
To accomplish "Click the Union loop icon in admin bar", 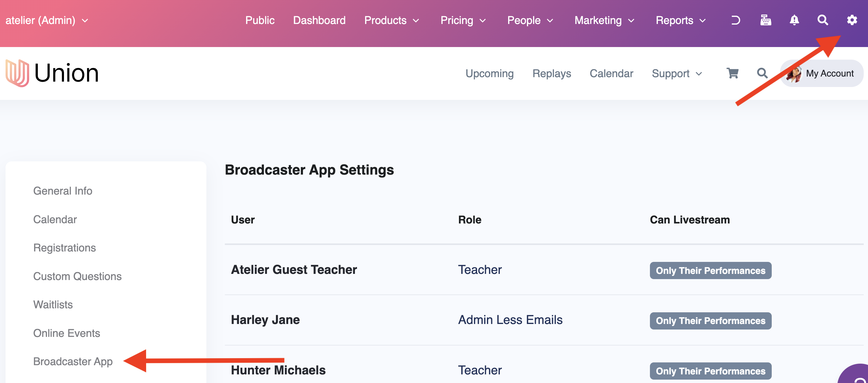I will point(735,21).
